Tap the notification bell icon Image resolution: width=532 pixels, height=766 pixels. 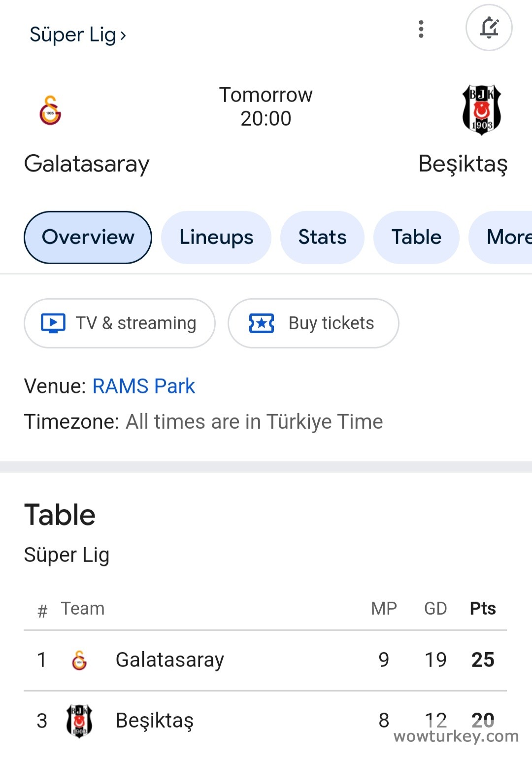coord(489,28)
